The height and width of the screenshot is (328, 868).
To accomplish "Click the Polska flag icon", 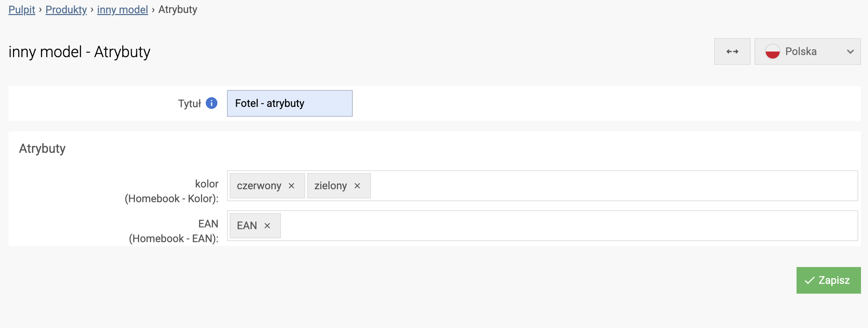I will tap(772, 52).
